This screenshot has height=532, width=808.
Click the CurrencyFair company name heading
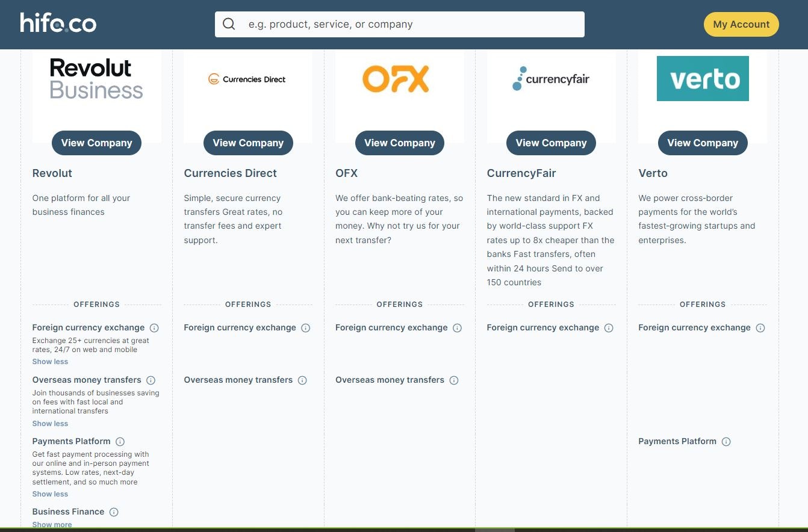point(521,173)
